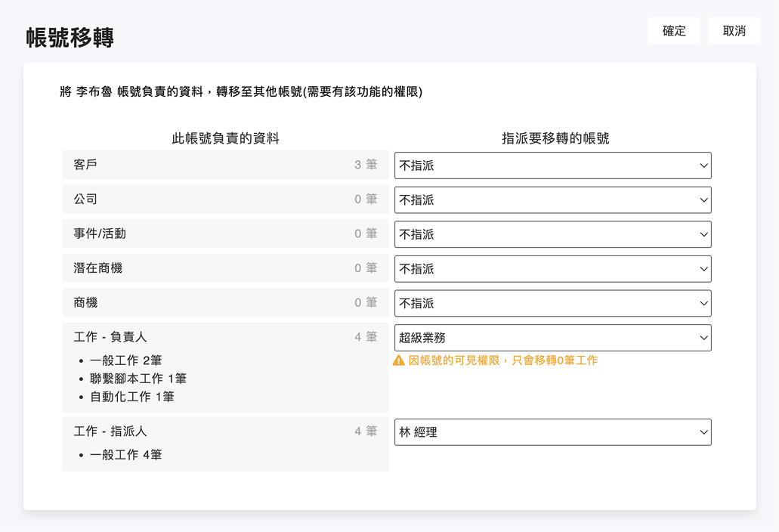Open the 潛在商機 assignment dropdown

coord(552,269)
